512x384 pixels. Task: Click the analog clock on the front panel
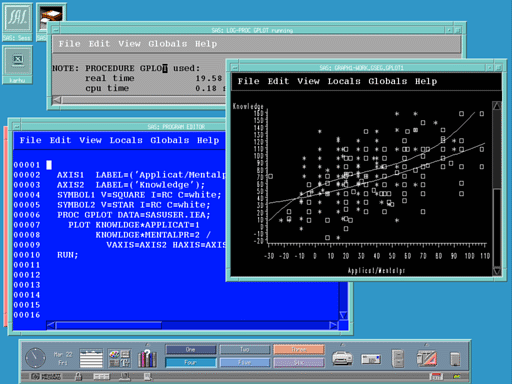(x=35, y=358)
